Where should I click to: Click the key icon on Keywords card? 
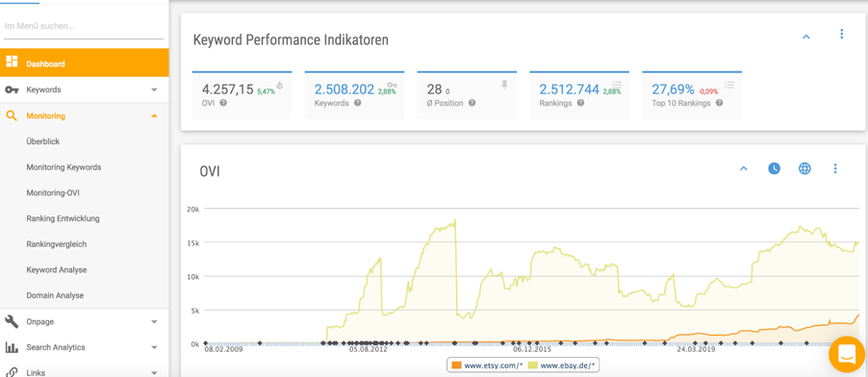[x=392, y=85]
